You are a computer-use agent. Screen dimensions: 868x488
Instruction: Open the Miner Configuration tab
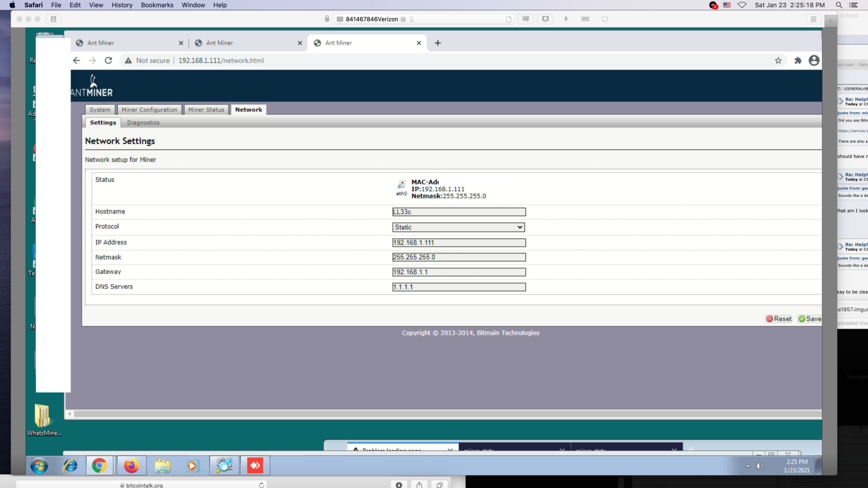click(149, 110)
